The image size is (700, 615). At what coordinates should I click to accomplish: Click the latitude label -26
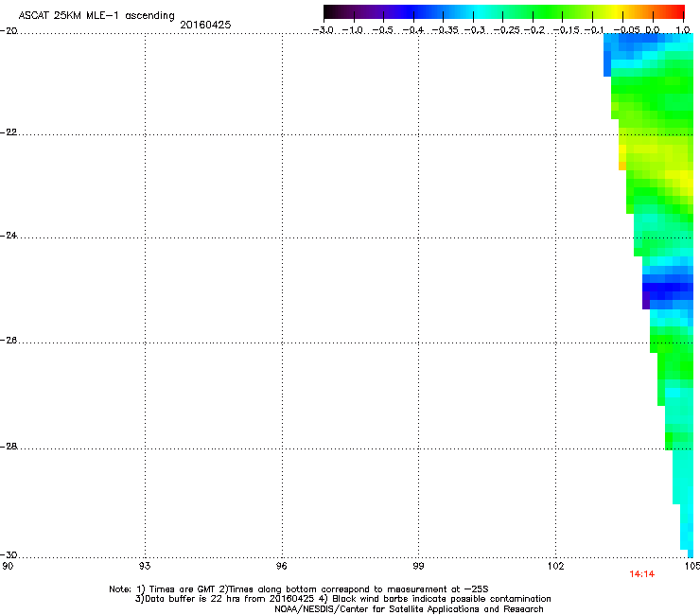tap(9, 341)
